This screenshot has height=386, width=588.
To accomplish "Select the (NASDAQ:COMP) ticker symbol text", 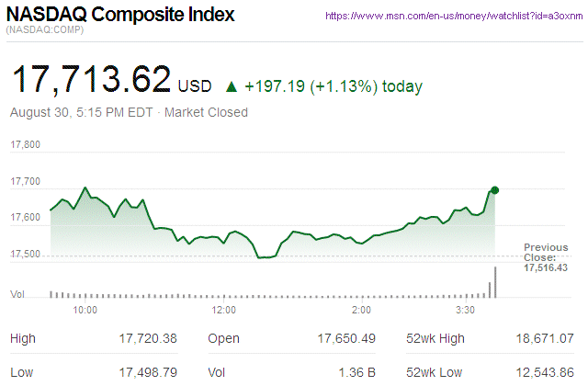I will coord(45,32).
